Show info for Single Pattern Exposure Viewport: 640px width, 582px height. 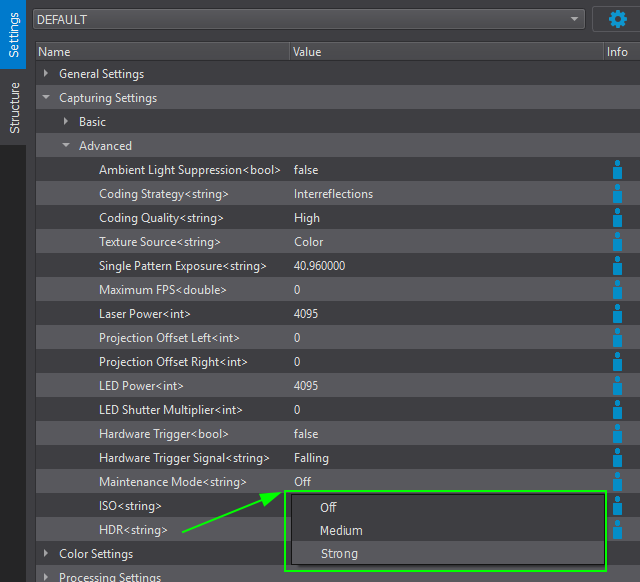(x=617, y=266)
